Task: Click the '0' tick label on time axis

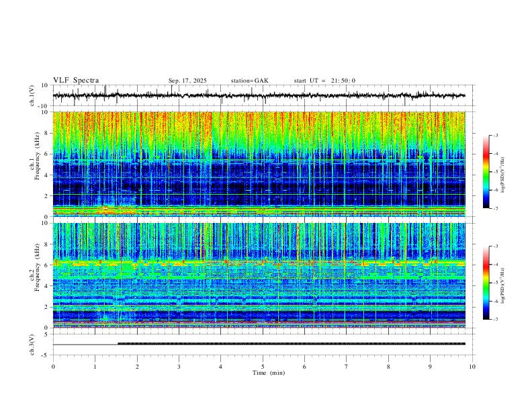Action: coord(53,367)
